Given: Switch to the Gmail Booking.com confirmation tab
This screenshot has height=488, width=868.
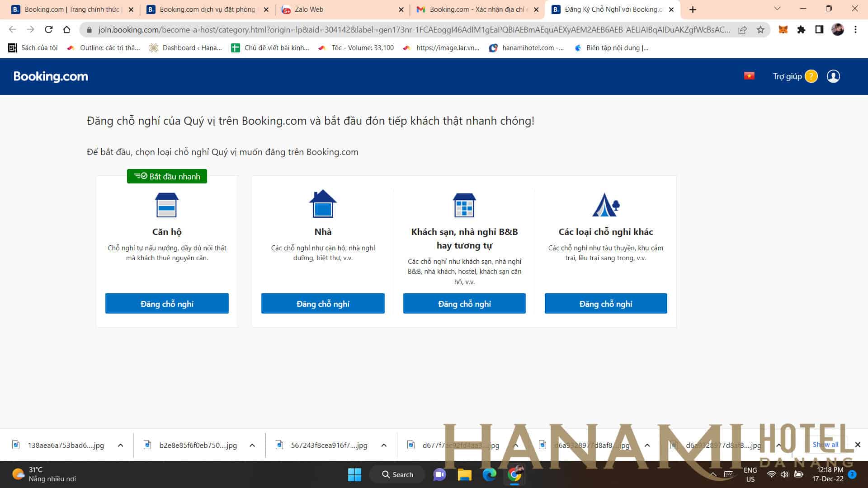Looking at the screenshot, I should click(x=475, y=9).
